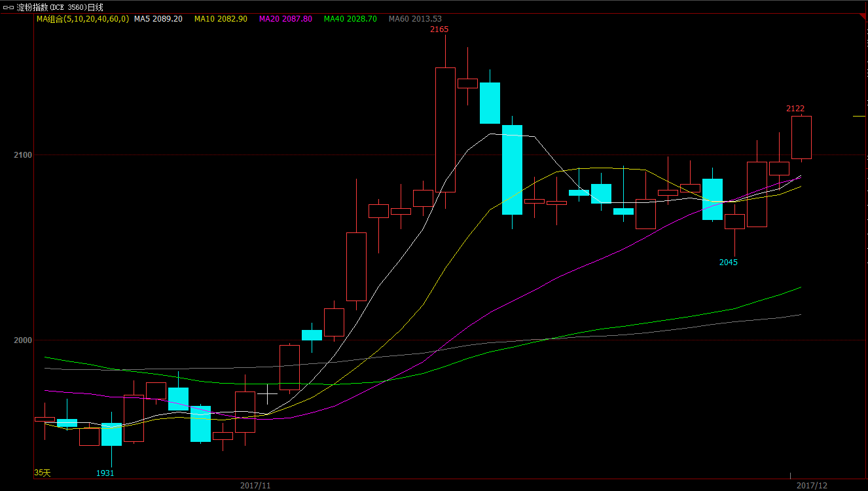Screen dimensions: 868x491
Task: Select the MA5 2089.20 legend value
Action: [x=158, y=19]
